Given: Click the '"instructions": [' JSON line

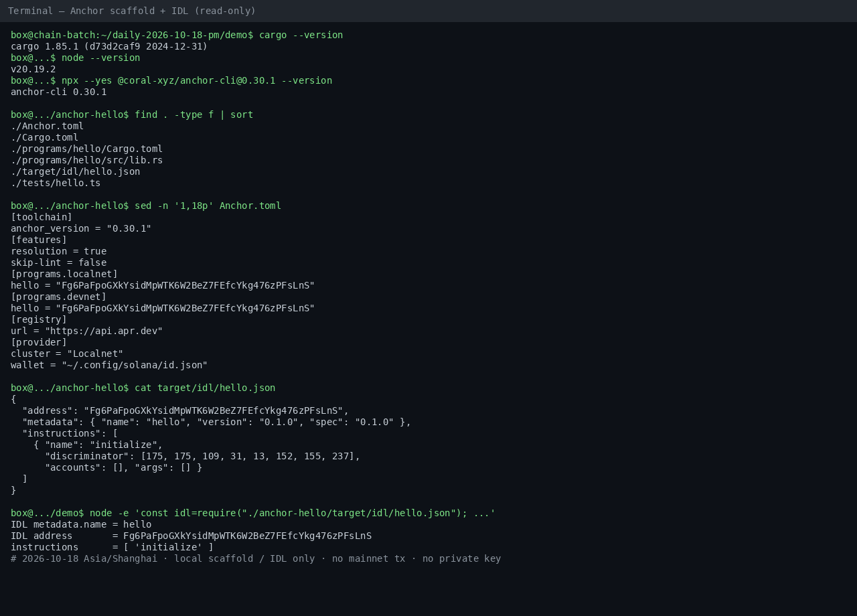Looking at the screenshot, I should pyautogui.click(x=70, y=433).
